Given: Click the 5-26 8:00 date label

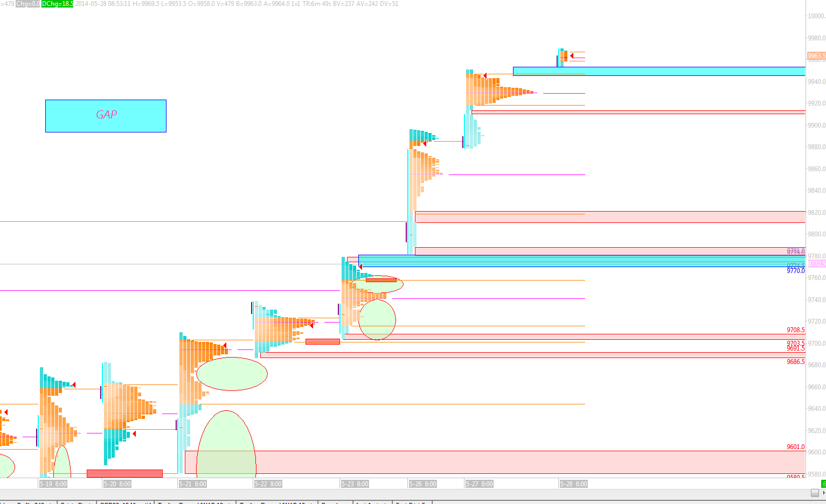Looking at the screenshot, I should [422, 484].
